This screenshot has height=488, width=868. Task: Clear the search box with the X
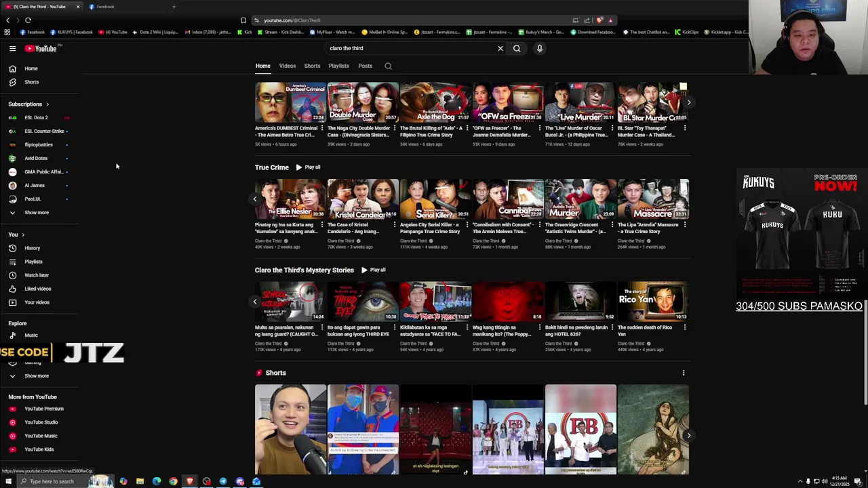pyautogui.click(x=500, y=48)
